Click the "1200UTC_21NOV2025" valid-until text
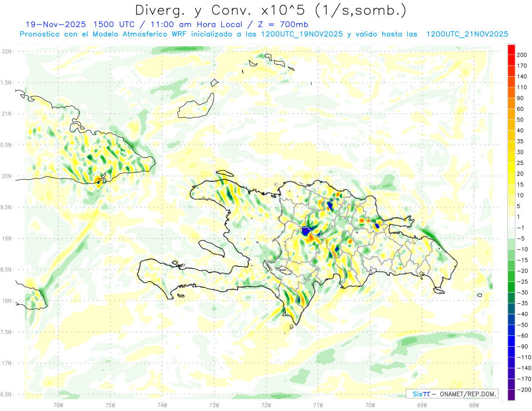This screenshot has width=532, height=411. [x=467, y=34]
